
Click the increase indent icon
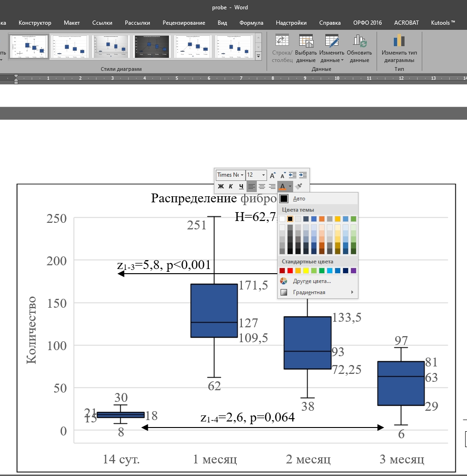(x=303, y=175)
